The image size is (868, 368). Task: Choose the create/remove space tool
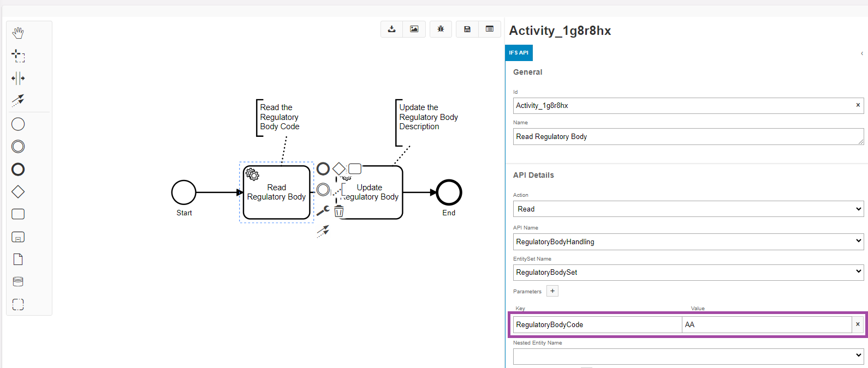coord(18,79)
